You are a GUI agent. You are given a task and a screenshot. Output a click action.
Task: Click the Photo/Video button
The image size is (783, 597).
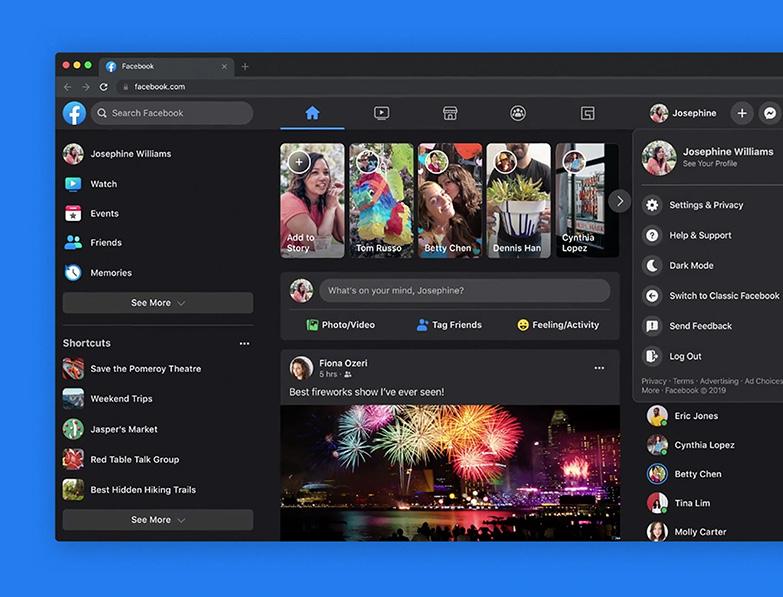[x=341, y=325]
